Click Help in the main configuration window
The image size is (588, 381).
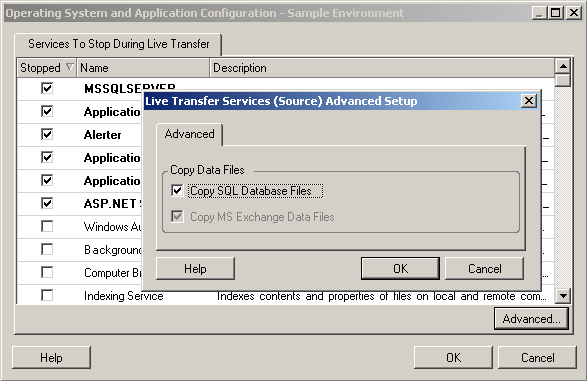(51, 358)
